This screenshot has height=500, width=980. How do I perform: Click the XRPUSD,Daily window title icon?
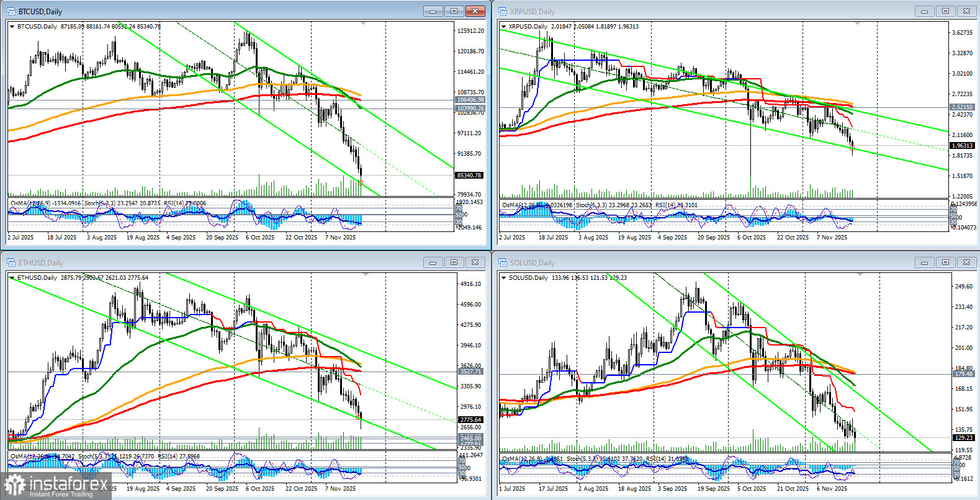(x=503, y=11)
